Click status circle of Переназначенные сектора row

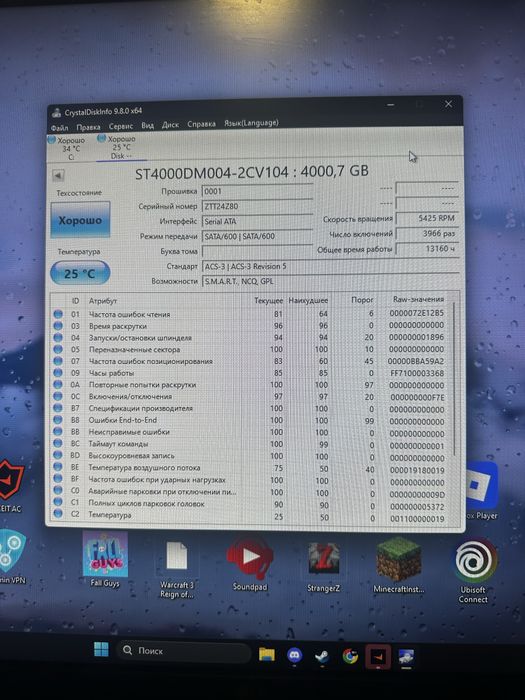point(58,350)
